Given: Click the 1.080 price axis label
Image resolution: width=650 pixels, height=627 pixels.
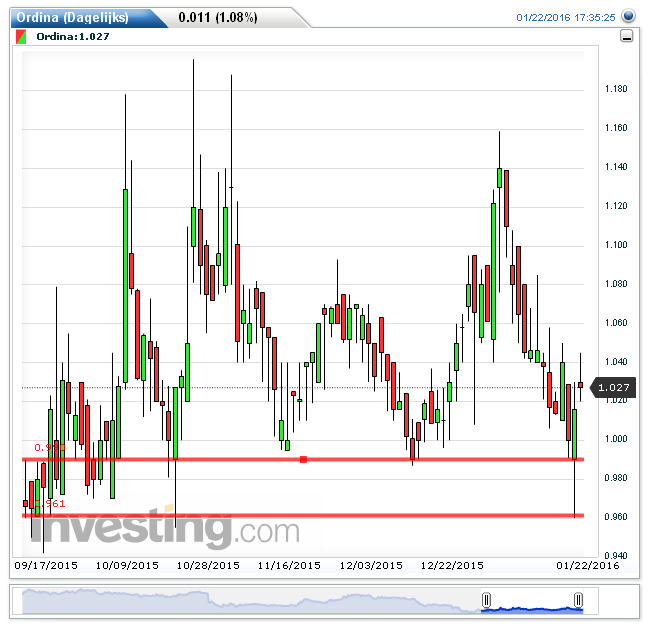Looking at the screenshot, I should (616, 283).
